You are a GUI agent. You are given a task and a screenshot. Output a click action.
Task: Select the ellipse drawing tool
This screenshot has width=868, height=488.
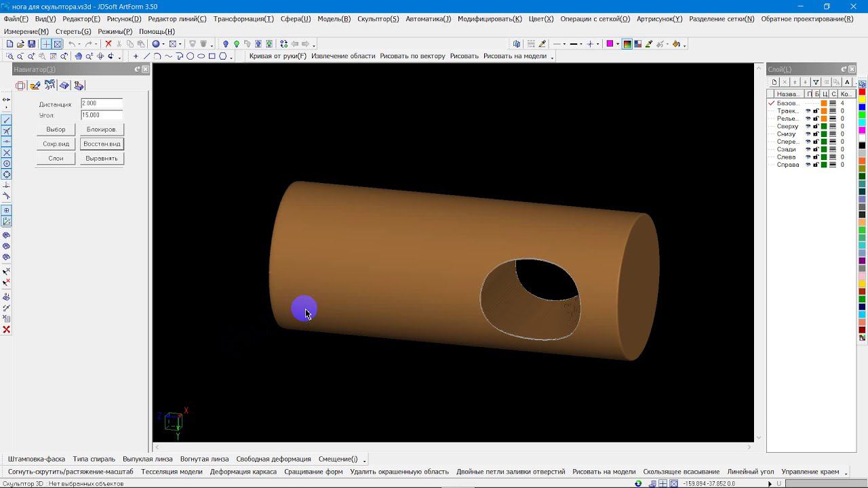coord(201,56)
